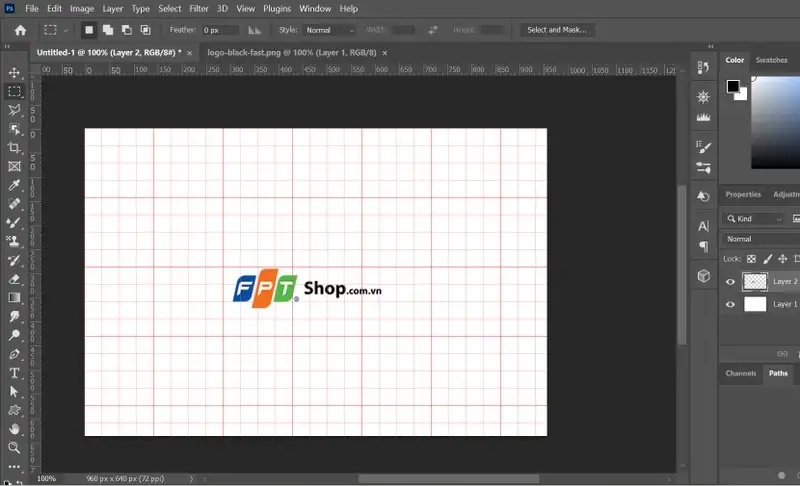
Task: Pick the Eyedropper tool
Action: 14,186
